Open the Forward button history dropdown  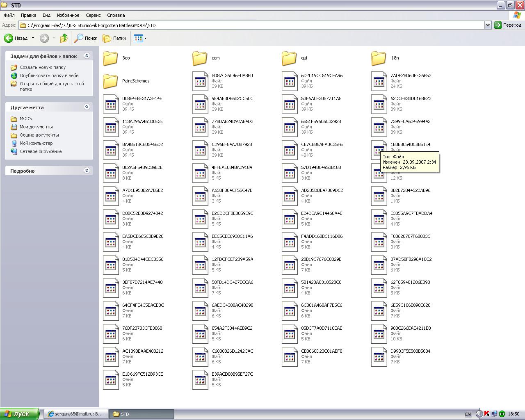(x=54, y=38)
